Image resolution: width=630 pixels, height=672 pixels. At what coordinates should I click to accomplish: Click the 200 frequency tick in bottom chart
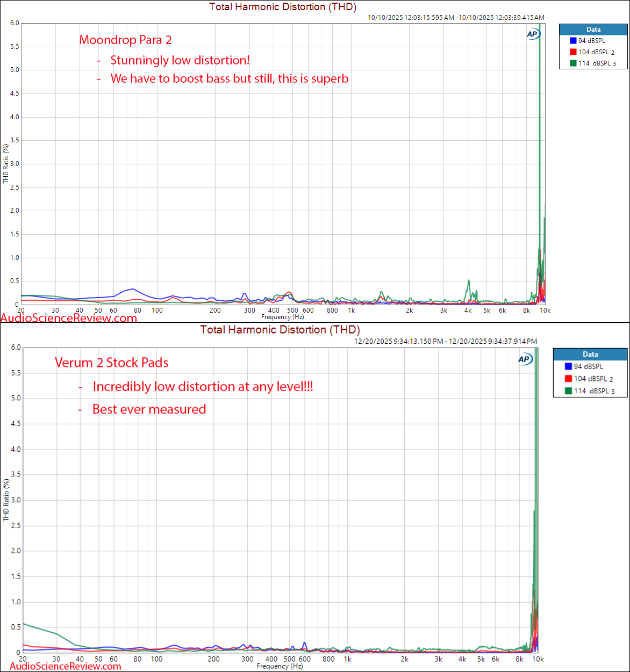(x=213, y=659)
